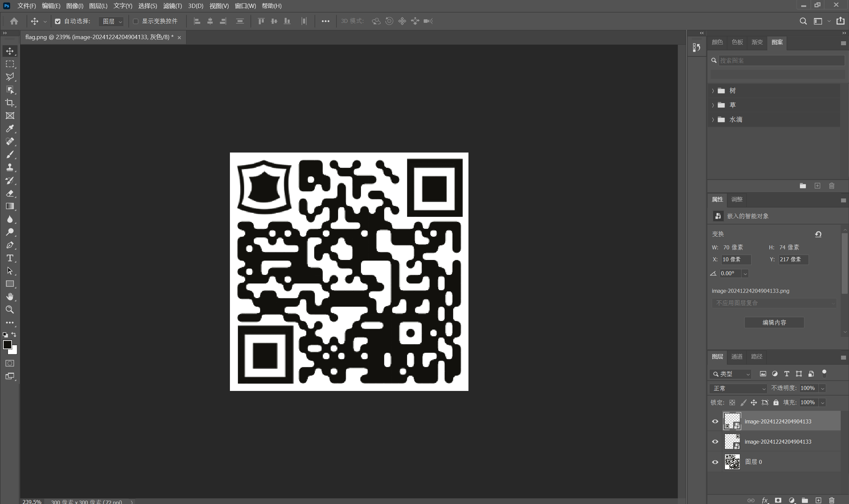The height and width of the screenshot is (504, 849).
Task: Select the Clone Stamp tool
Action: coord(10,167)
